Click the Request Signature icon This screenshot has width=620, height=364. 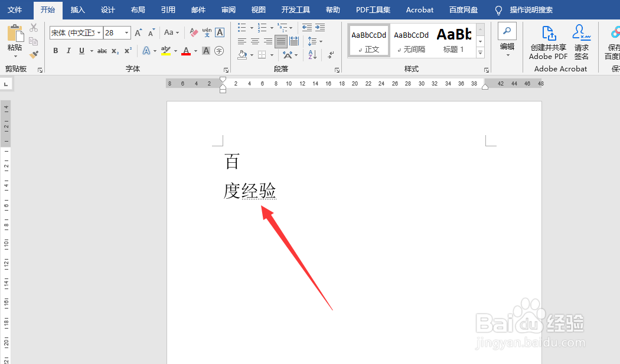coord(582,42)
